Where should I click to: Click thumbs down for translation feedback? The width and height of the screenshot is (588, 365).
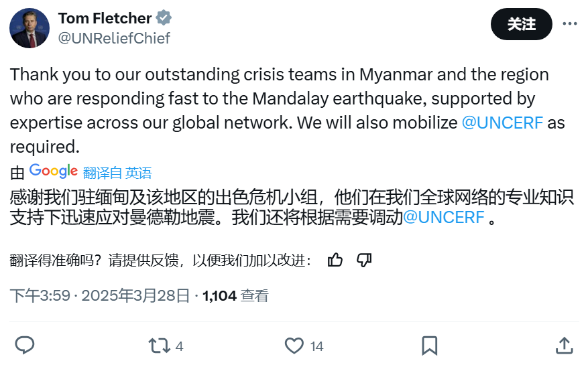pos(364,260)
